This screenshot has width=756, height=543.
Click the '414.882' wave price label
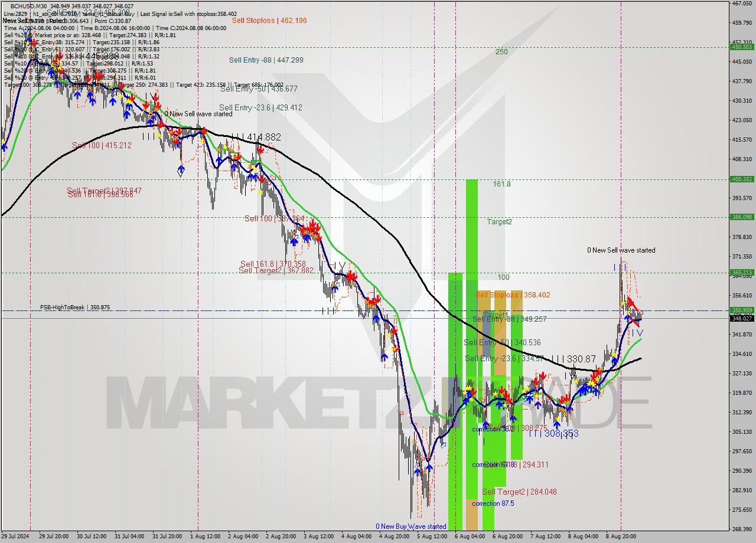pyautogui.click(x=263, y=137)
